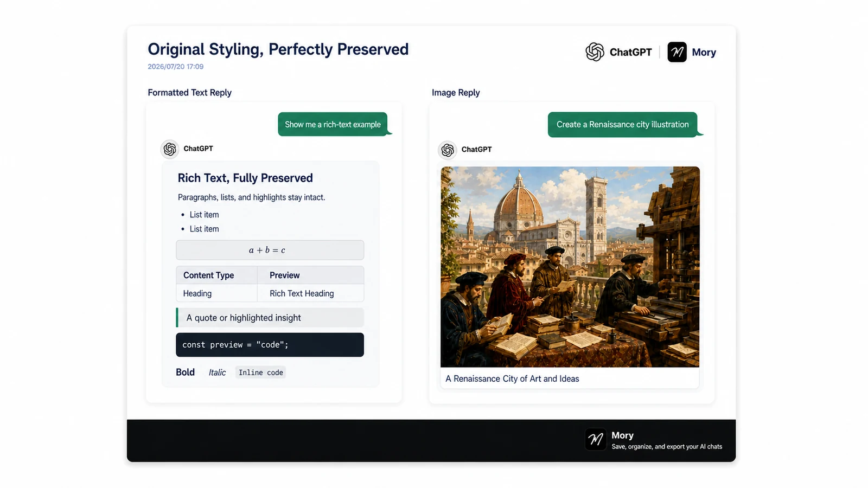Click the 'Heading' table cell
This screenshot has width=868, height=488.
(x=216, y=293)
